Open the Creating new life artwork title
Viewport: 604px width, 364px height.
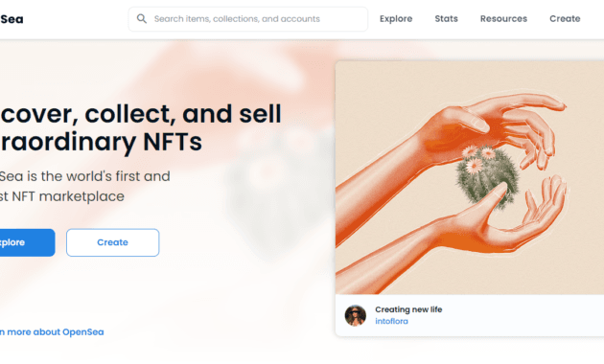[x=408, y=309]
